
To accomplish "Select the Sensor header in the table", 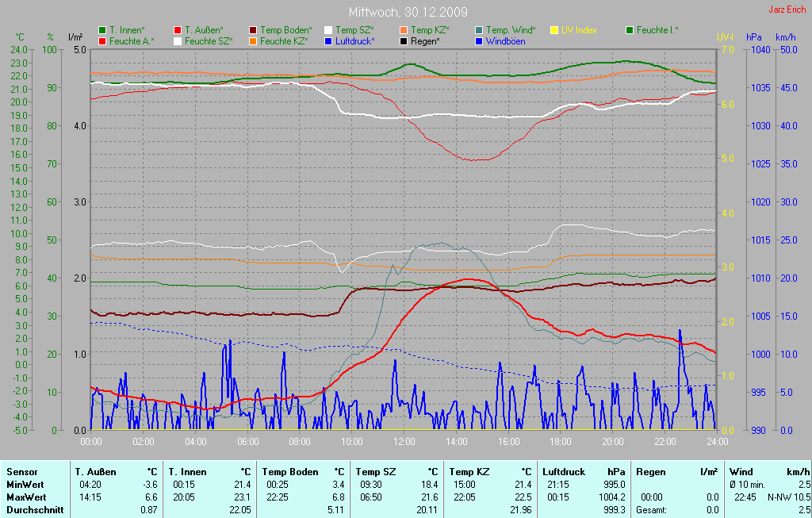I will click(x=21, y=471).
